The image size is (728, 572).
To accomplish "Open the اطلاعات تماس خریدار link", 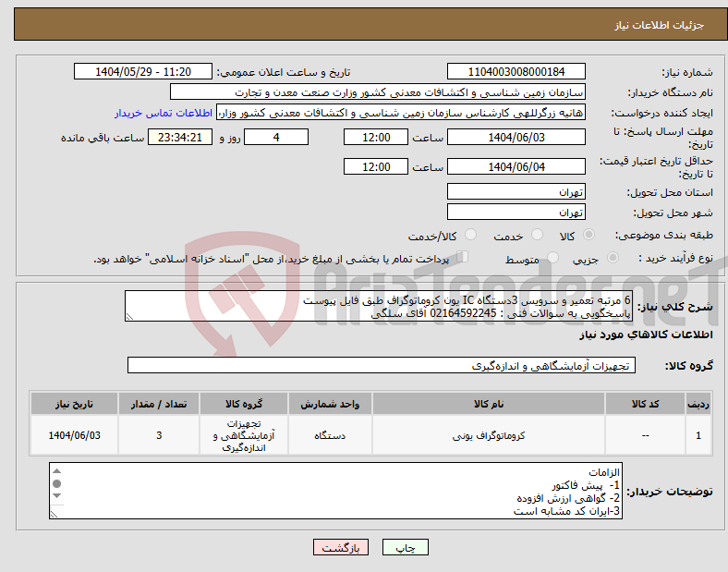I will [164, 113].
